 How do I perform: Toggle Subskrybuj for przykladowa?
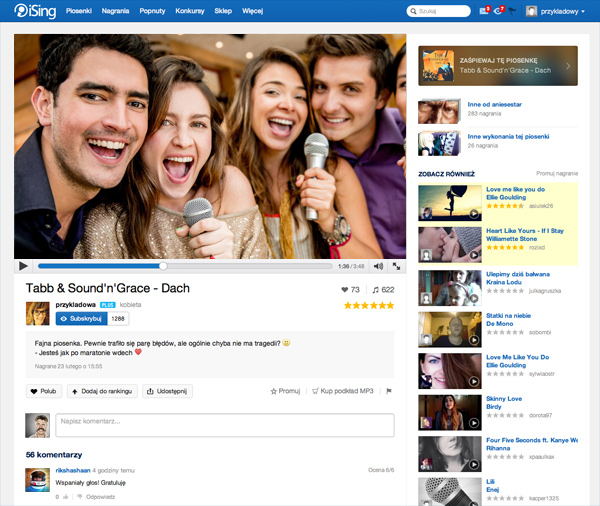coord(80,318)
